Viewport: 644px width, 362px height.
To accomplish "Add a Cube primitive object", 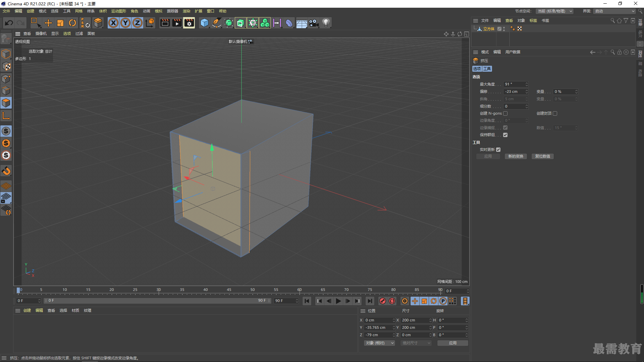I will click(x=204, y=23).
